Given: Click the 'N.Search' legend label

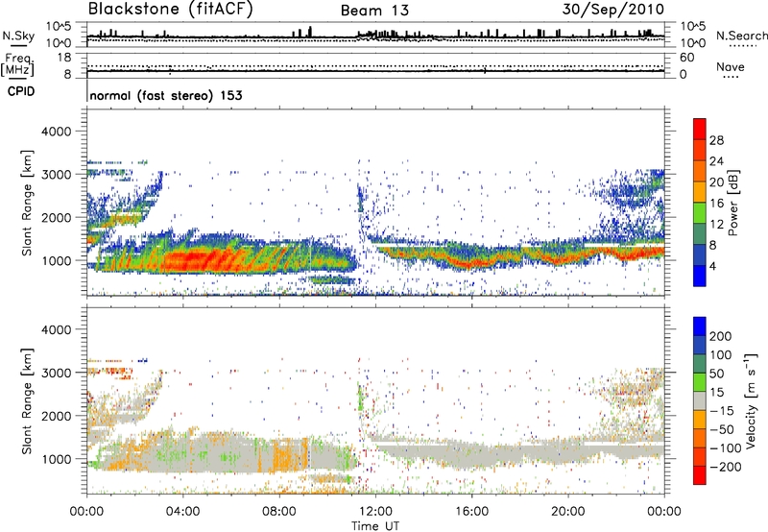Looking at the screenshot, I should pyautogui.click(x=741, y=36).
